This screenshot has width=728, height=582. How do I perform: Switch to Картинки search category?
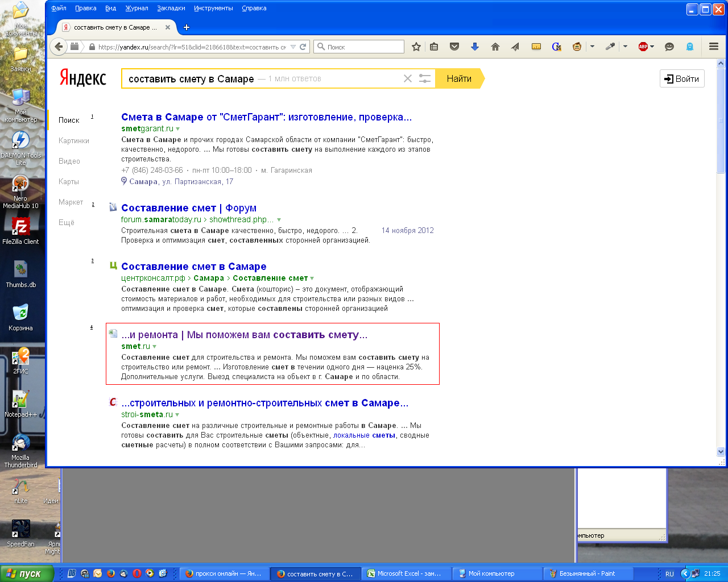coord(74,140)
